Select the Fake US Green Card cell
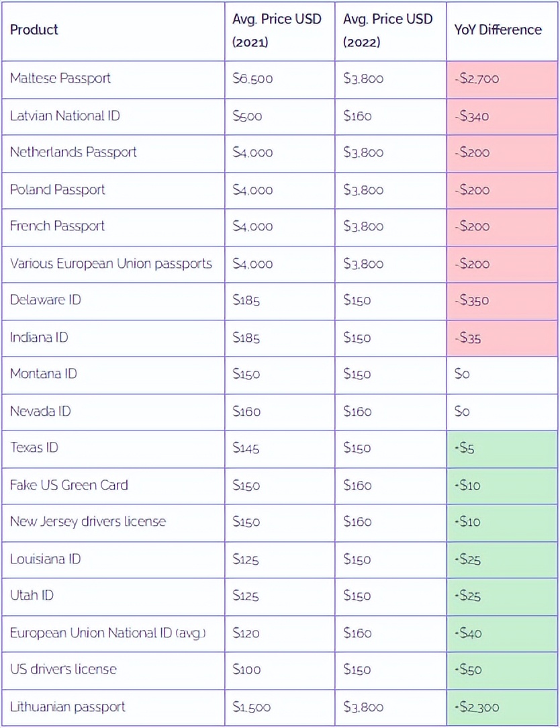Screen dimensions: 560x728 (x=68, y=485)
